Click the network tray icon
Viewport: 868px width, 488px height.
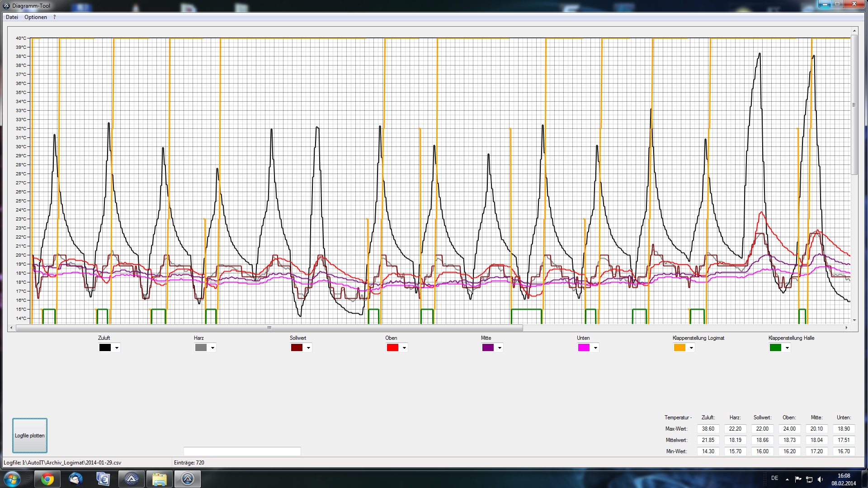809,479
